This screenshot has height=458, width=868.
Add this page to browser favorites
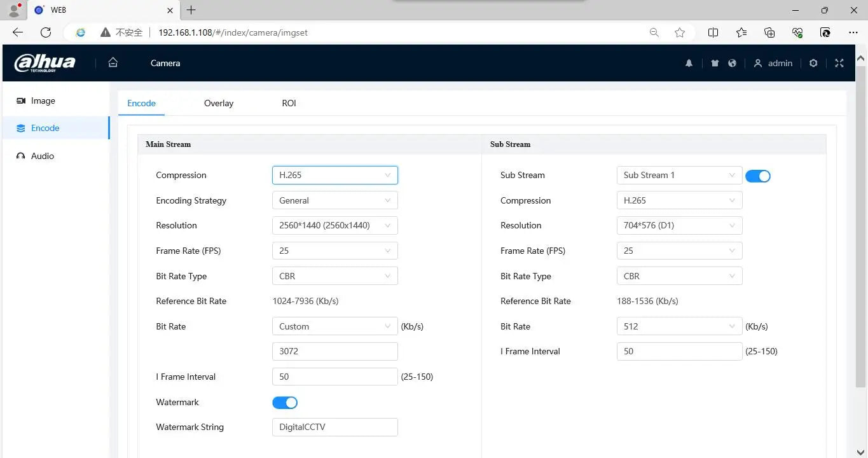click(x=680, y=32)
